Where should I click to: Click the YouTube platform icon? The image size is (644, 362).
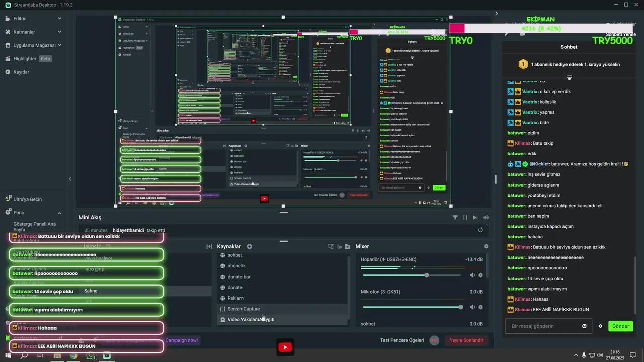(x=285, y=347)
